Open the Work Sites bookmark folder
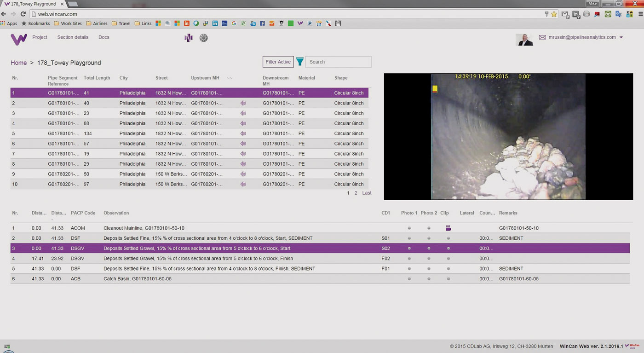Screen dimensions: 644x353 pyautogui.click(x=68, y=23)
